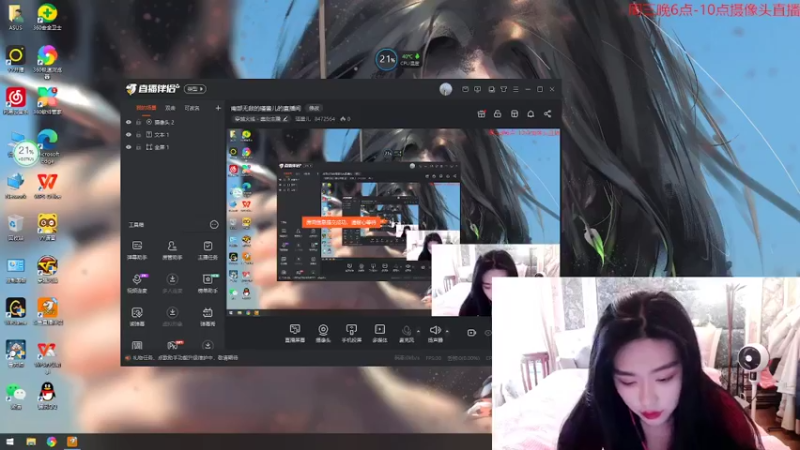Switch to the third scene tab
The width and height of the screenshot is (800, 450).
192,108
